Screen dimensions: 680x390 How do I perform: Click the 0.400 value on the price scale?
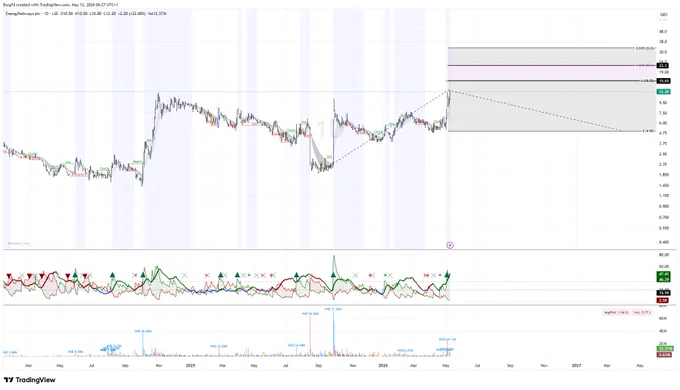663,242
